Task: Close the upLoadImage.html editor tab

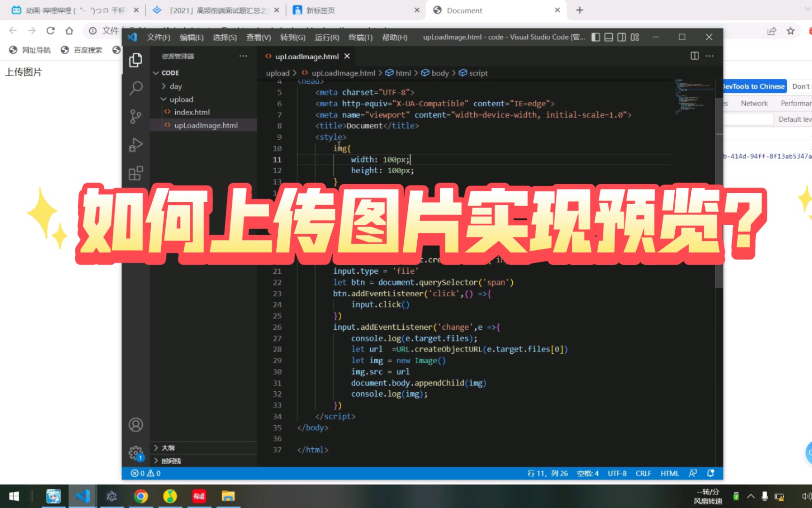Action: pyautogui.click(x=347, y=56)
